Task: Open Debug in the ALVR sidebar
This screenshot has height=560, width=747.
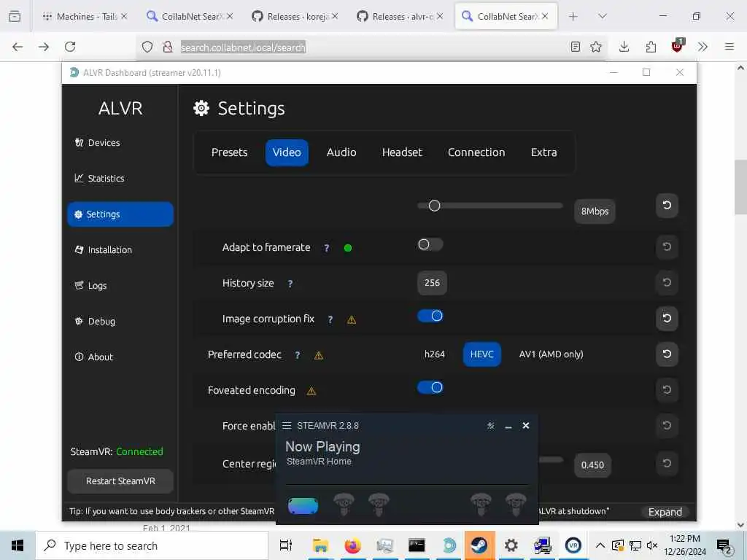Action: pyautogui.click(x=96, y=321)
